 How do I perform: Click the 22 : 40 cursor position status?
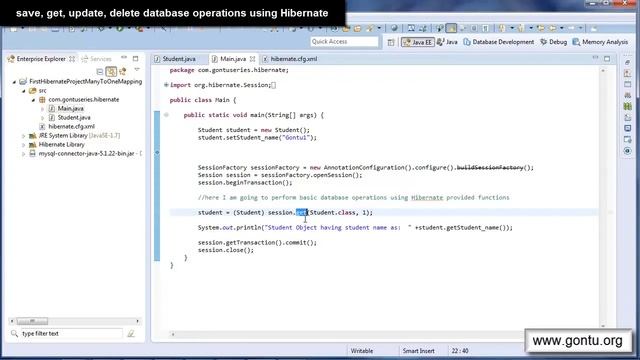[x=460, y=351]
